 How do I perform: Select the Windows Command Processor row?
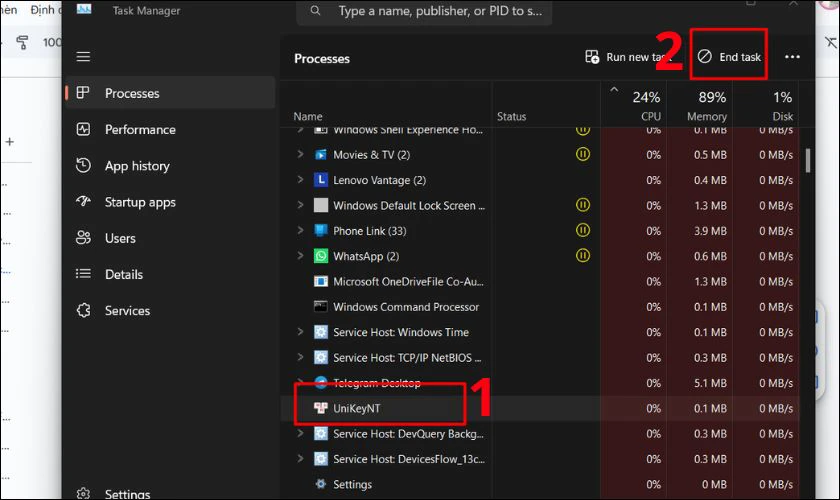[x=542, y=307]
